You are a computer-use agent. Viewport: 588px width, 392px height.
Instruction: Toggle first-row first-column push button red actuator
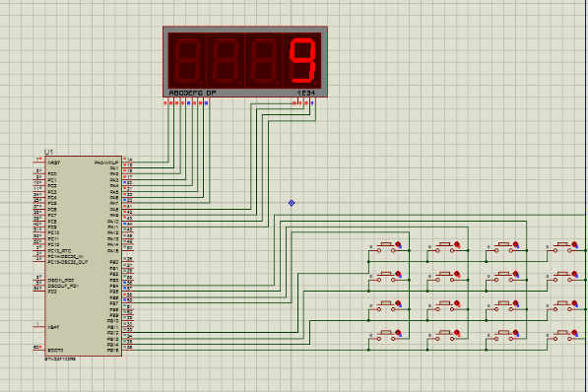[x=398, y=244]
